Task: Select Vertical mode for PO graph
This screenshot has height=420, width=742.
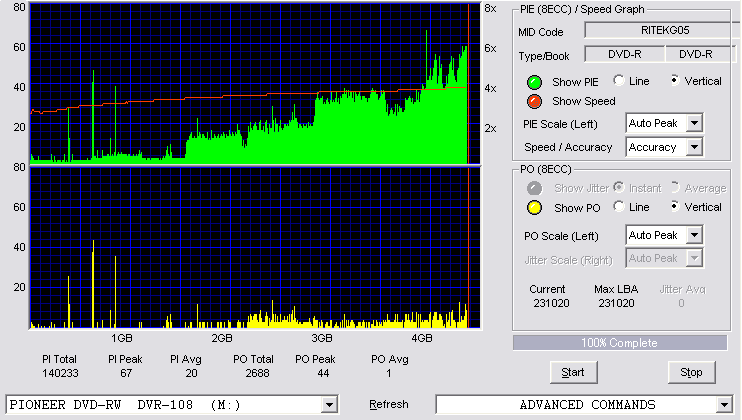Action: tap(675, 206)
